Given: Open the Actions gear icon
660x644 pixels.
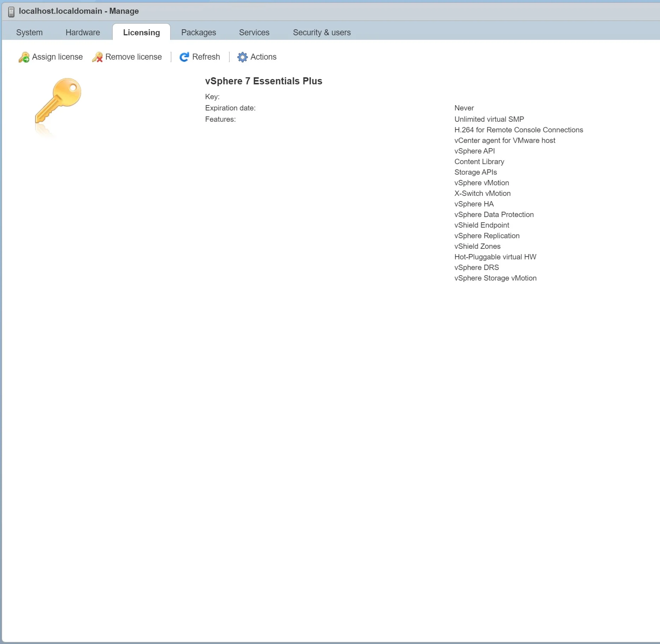Looking at the screenshot, I should (242, 57).
